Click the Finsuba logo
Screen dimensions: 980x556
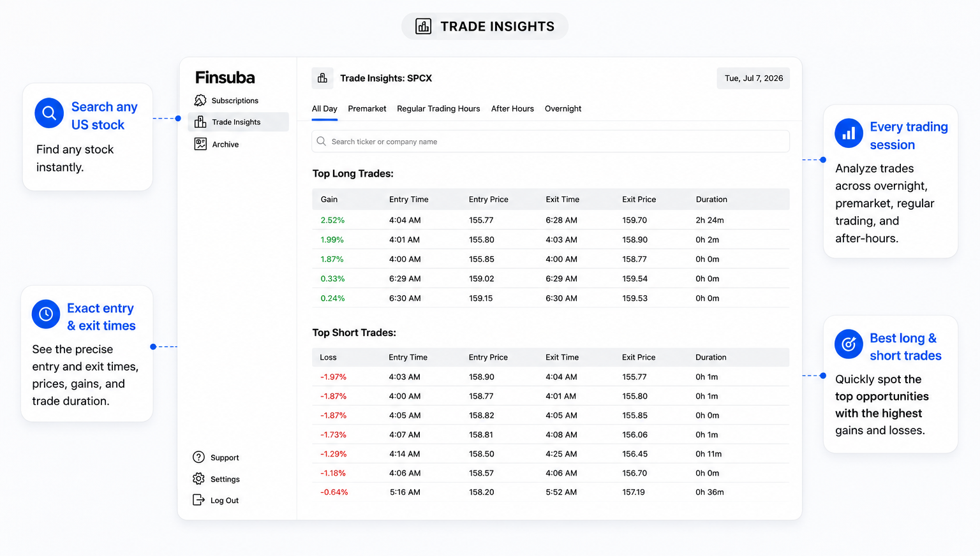(x=225, y=78)
